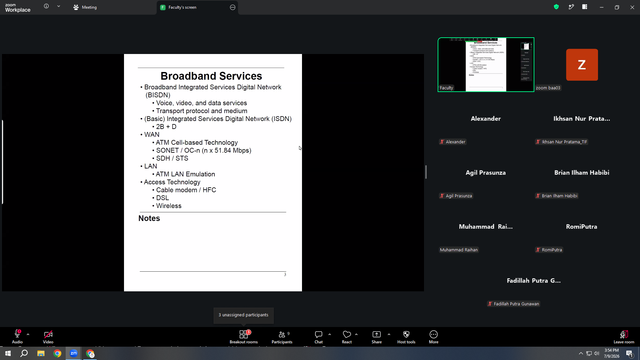Open the React menu
Viewport: 640px width, 360px height.
[x=347, y=337]
